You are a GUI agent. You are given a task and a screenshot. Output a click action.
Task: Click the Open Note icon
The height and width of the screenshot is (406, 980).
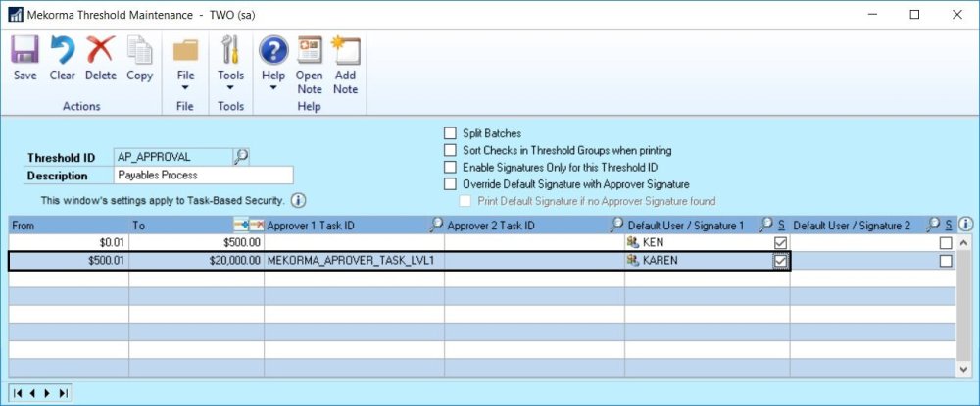point(310,50)
